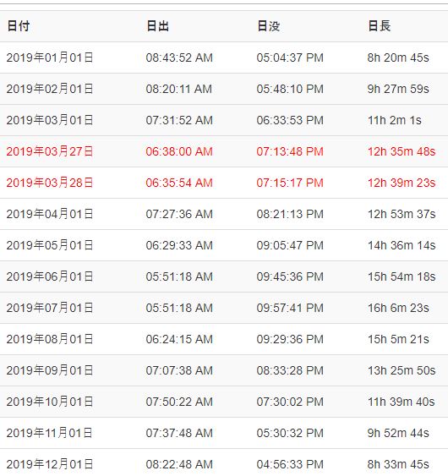448x476 pixels.
Task: Select the red 2019年03月27日 date cell
Action: (x=50, y=151)
